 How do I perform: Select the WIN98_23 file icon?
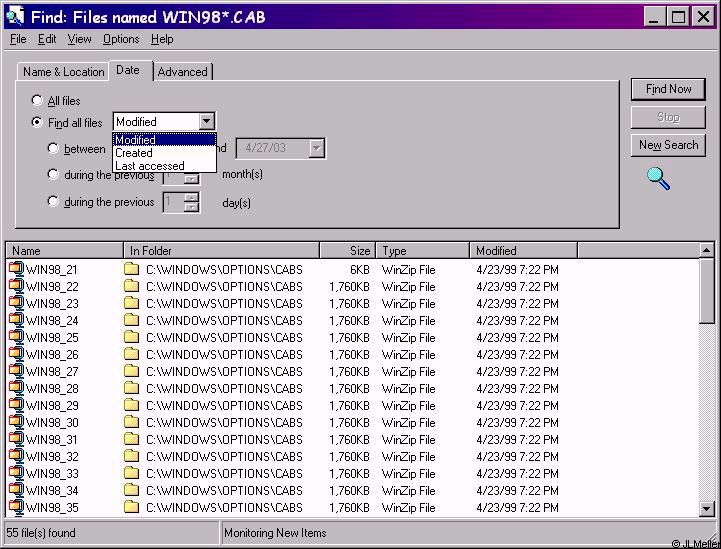coord(16,303)
